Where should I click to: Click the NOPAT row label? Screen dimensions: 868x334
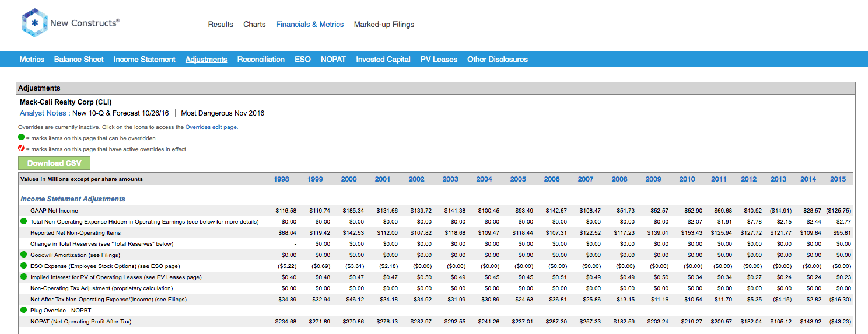[82, 321]
